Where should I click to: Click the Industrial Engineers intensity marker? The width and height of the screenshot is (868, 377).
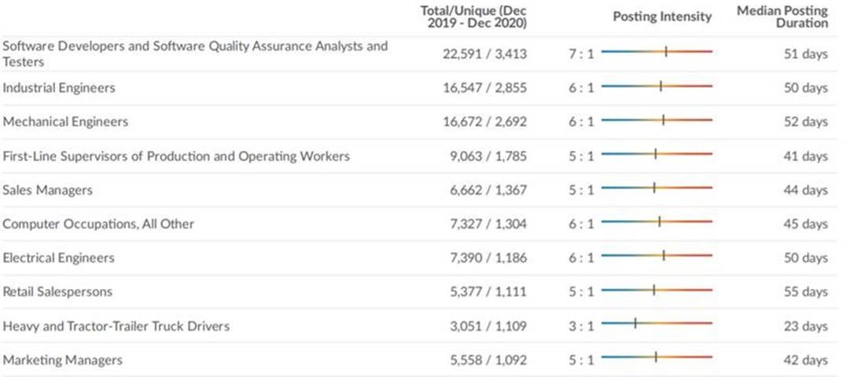[660, 86]
